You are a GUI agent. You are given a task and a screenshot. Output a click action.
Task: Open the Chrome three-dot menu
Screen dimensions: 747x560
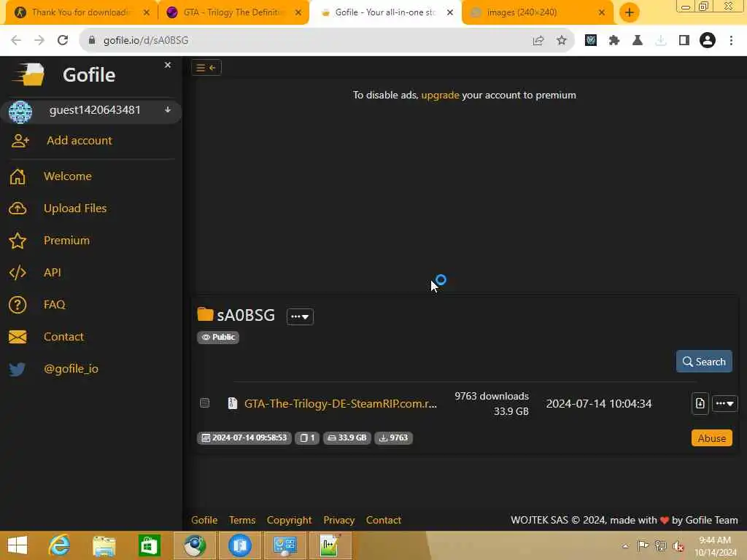coord(731,41)
